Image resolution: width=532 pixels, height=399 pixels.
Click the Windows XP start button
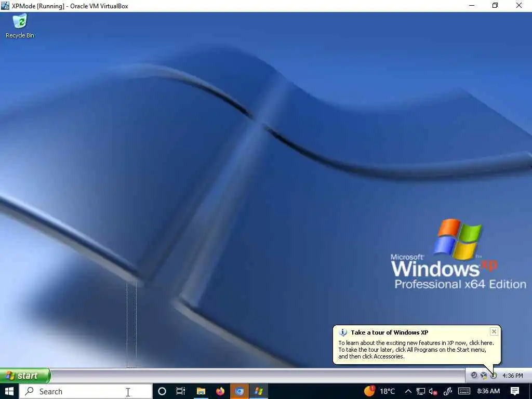click(25, 376)
